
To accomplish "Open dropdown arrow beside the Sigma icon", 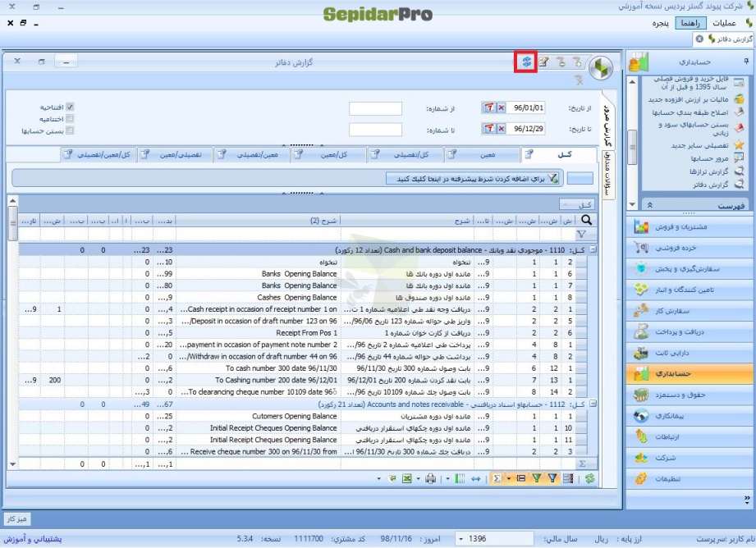I will [x=509, y=478].
